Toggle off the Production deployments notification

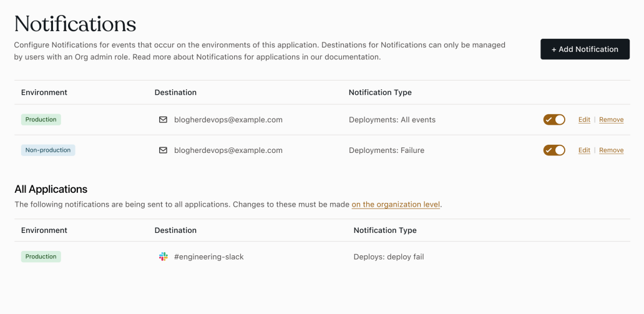point(554,120)
